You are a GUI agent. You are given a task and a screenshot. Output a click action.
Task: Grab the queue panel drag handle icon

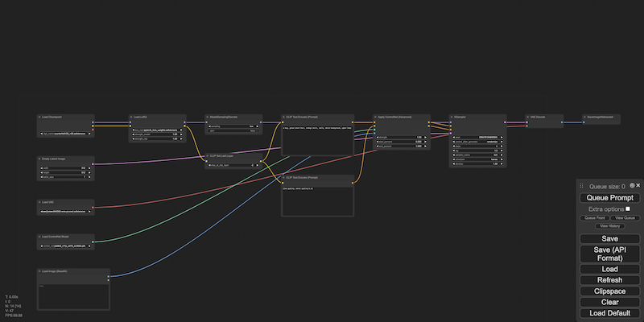(581, 186)
